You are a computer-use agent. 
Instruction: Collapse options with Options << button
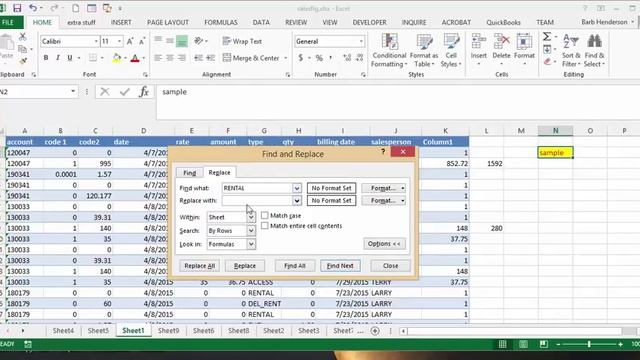pyautogui.click(x=384, y=244)
